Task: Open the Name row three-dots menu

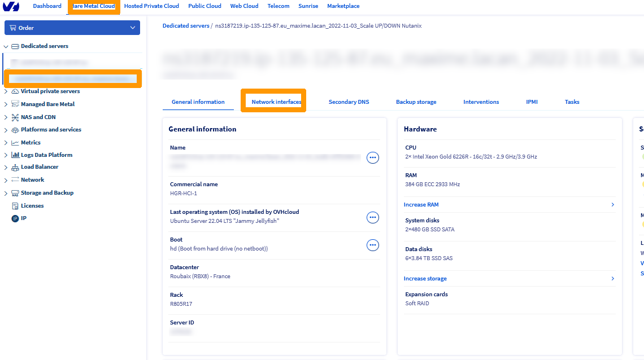Action: pyautogui.click(x=373, y=158)
